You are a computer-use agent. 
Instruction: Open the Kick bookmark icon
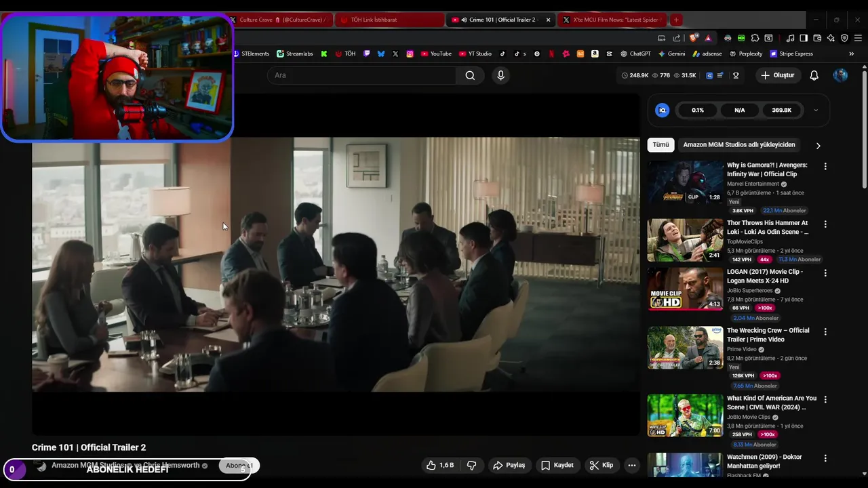click(x=324, y=54)
